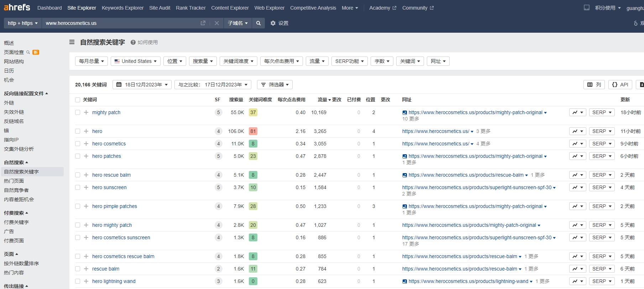Open the United States country dropdown

[136, 61]
